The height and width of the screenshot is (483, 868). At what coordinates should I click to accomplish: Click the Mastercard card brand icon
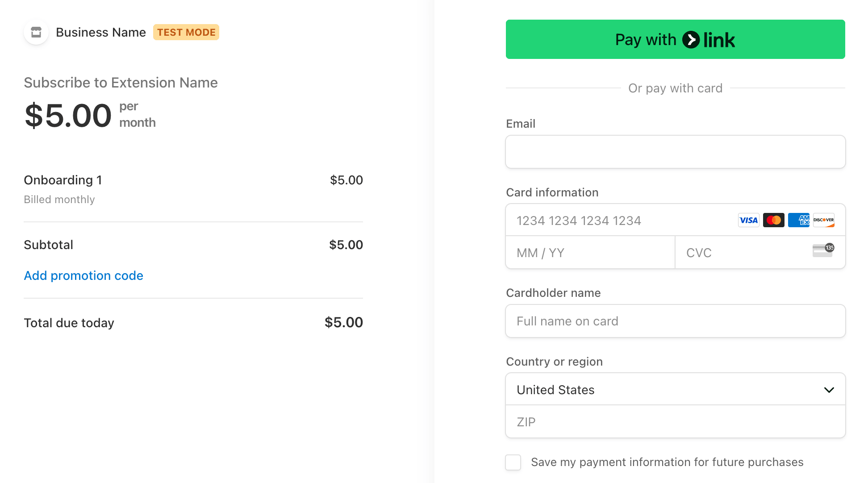click(x=773, y=220)
